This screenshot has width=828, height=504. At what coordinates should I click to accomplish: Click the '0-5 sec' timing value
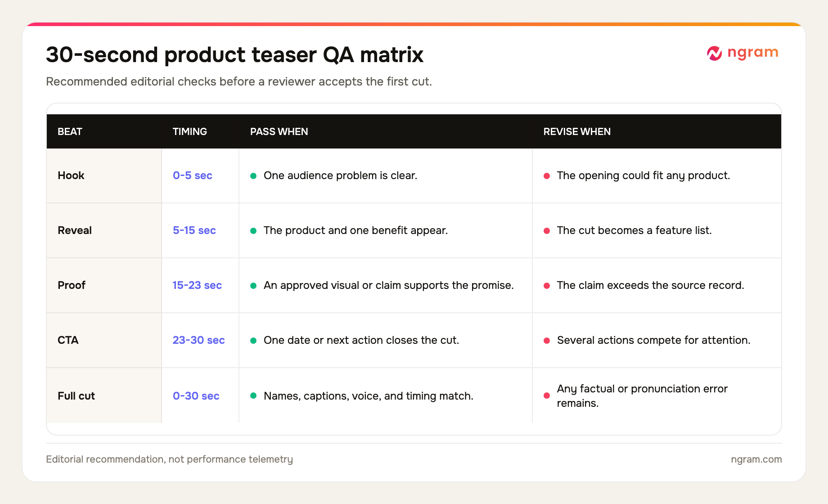pyautogui.click(x=193, y=175)
